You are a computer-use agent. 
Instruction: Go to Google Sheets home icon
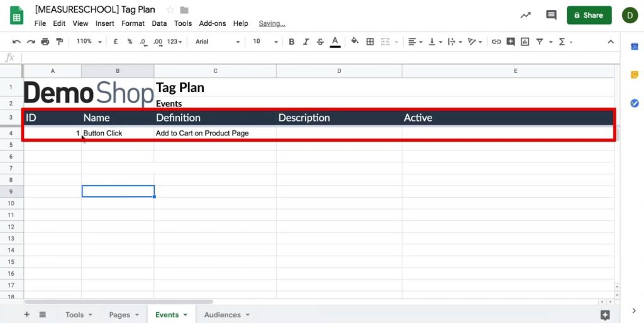coord(17,16)
